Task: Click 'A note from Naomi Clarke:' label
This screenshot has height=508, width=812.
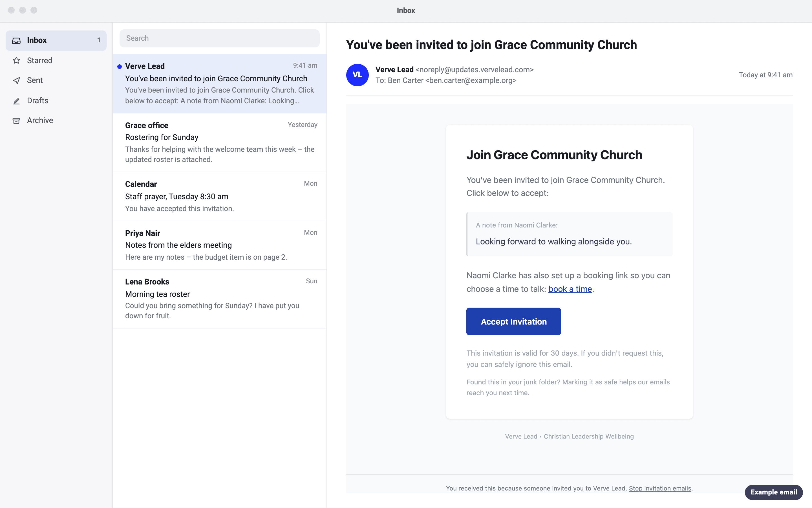Action: click(517, 225)
